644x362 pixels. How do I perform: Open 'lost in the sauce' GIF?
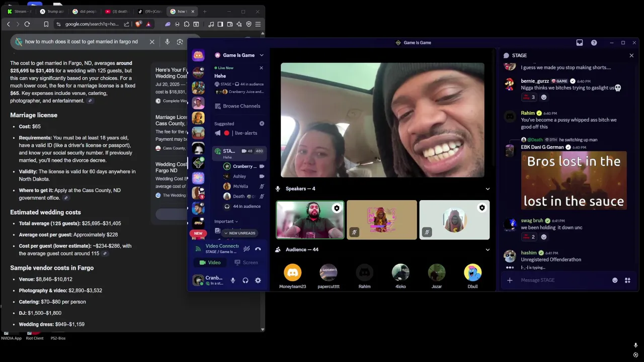pyautogui.click(x=574, y=180)
